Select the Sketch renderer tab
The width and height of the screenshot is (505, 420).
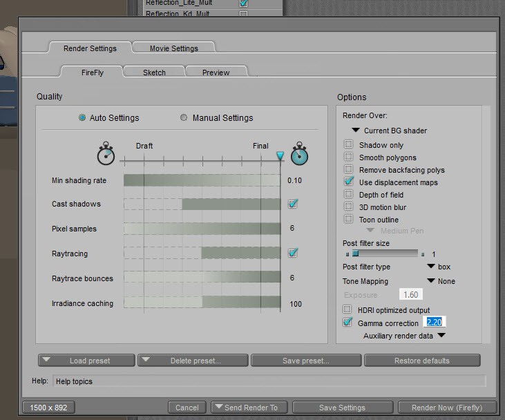coord(154,72)
